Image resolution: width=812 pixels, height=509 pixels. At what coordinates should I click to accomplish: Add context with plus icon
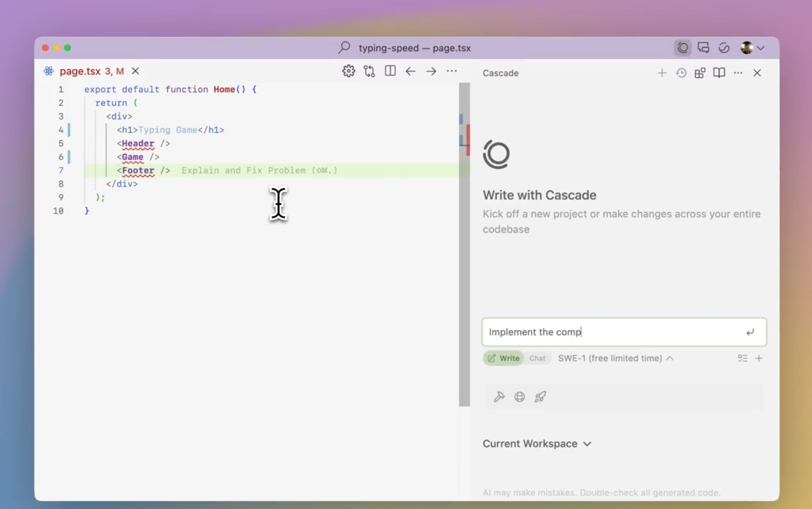(x=759, y=358)
